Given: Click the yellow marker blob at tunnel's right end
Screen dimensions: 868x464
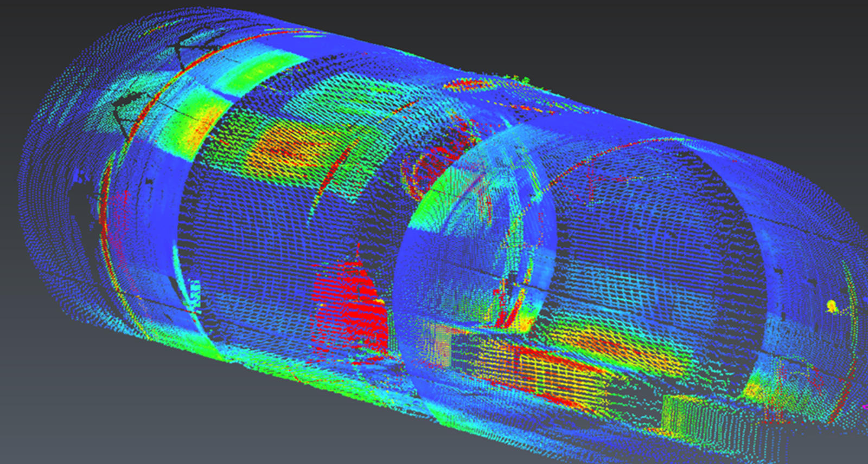Looking at the screenshot, I should coord(831,307).
